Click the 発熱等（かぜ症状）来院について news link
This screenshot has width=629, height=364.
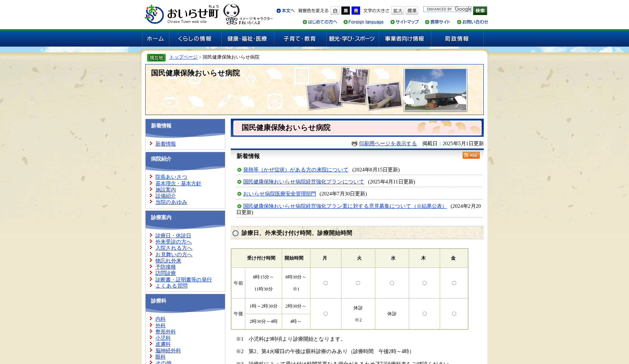pos(295,170)
